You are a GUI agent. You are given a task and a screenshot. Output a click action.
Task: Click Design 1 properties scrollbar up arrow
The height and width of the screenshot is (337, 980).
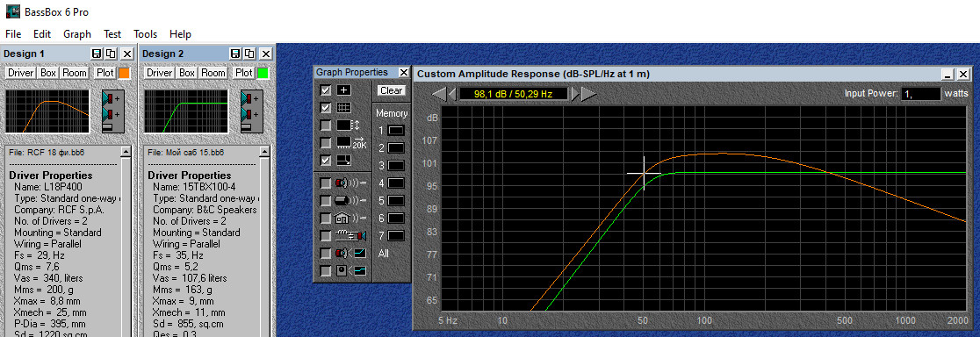[126, 152]
